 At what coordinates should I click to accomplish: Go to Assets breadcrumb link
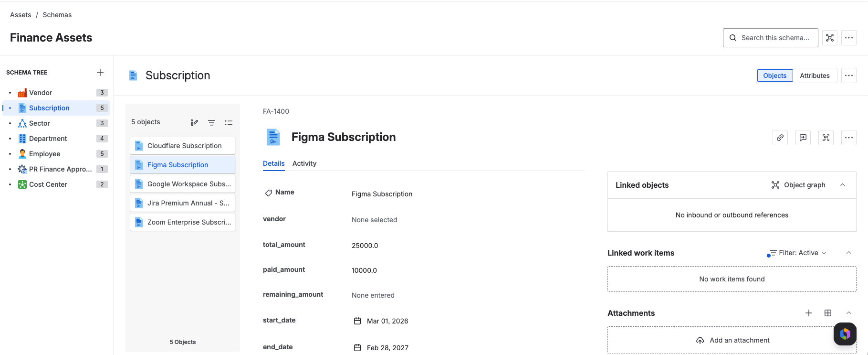click(x=21, y=15)
